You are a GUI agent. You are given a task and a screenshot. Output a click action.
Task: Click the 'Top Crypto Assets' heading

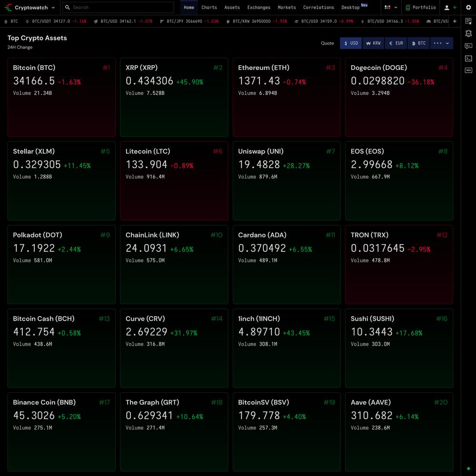point(37,38)
